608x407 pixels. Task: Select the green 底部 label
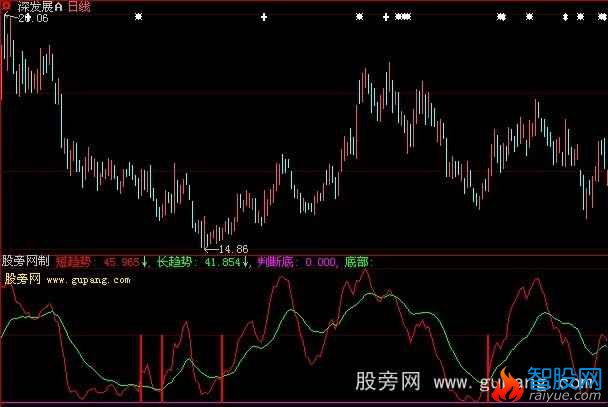pyautogui.click(x=356, y=262)
